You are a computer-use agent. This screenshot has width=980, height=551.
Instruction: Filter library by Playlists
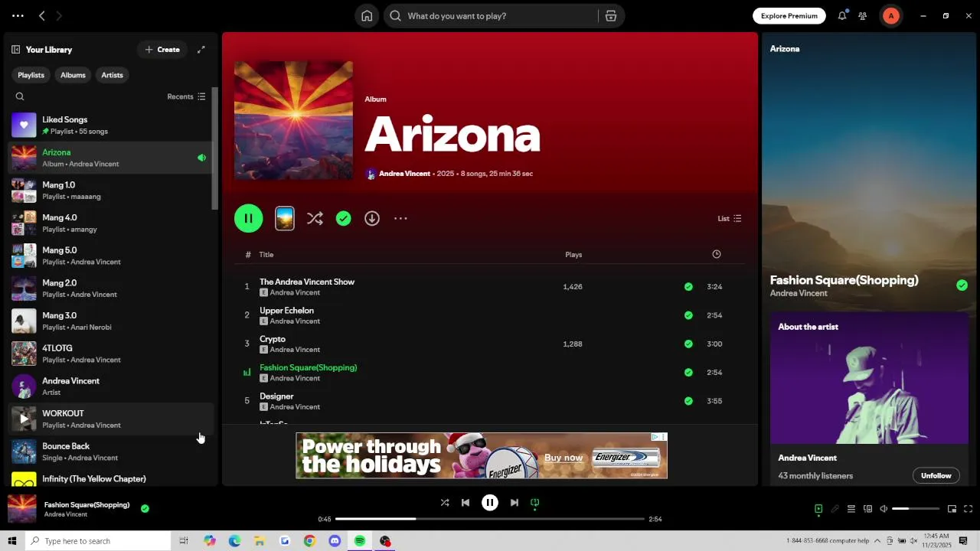click(x=31, y=75)
